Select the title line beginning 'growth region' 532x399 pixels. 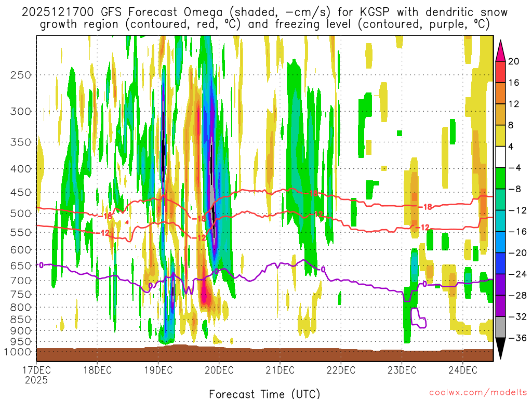264,24
